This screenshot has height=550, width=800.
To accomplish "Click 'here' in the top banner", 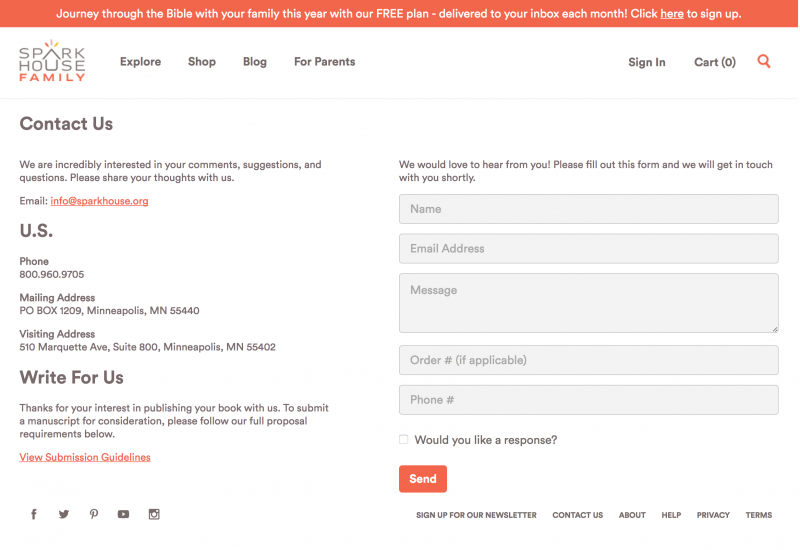I will (x=671, y=14).
